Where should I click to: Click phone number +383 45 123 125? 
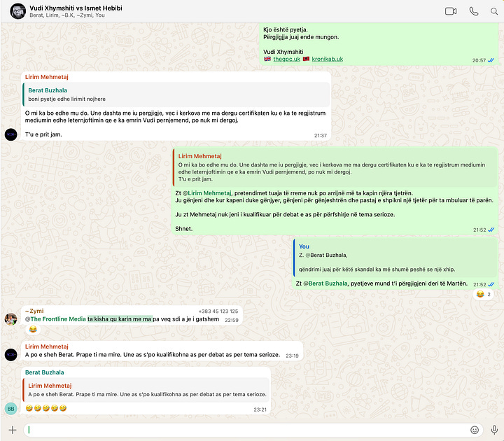click(x=218, y=311)
